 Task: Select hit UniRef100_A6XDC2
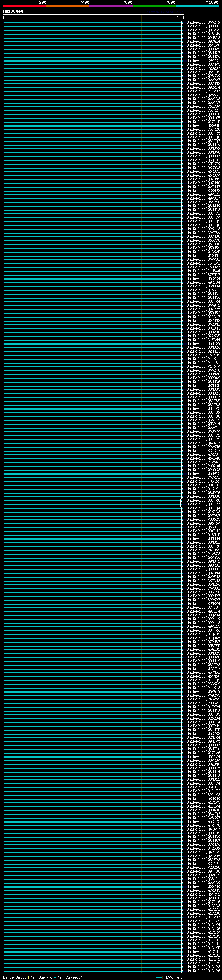tap(203, 168)
